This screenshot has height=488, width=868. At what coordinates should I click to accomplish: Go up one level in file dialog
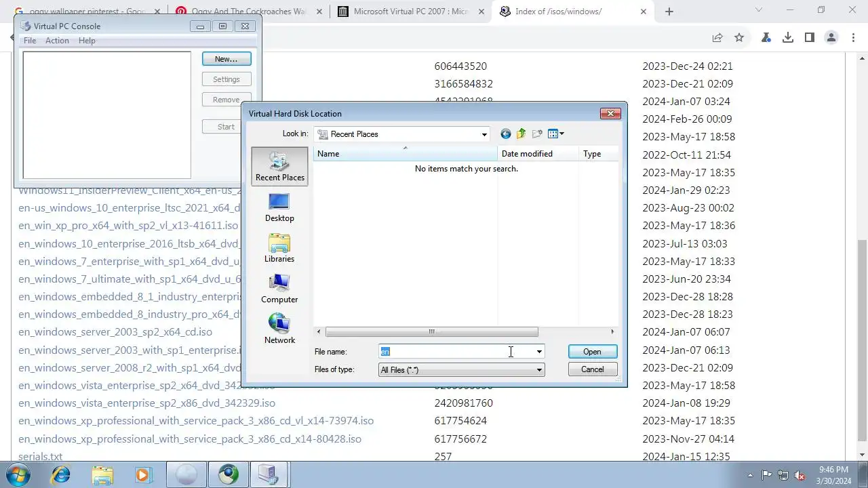[521, 134]
